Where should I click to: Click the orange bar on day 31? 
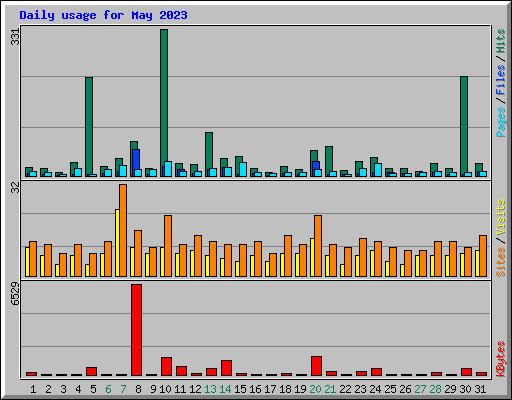point(483,256)
